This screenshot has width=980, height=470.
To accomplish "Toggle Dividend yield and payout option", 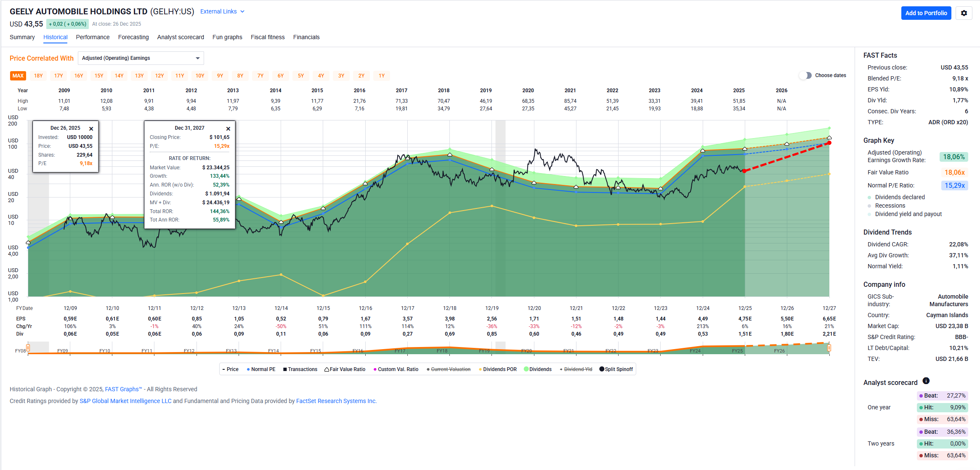I will 908,214.
